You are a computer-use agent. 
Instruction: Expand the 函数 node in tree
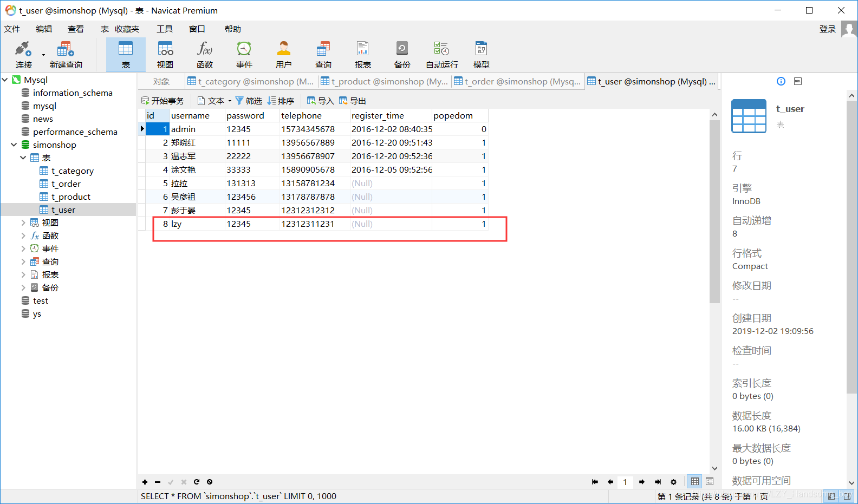(x=23, y=235)
